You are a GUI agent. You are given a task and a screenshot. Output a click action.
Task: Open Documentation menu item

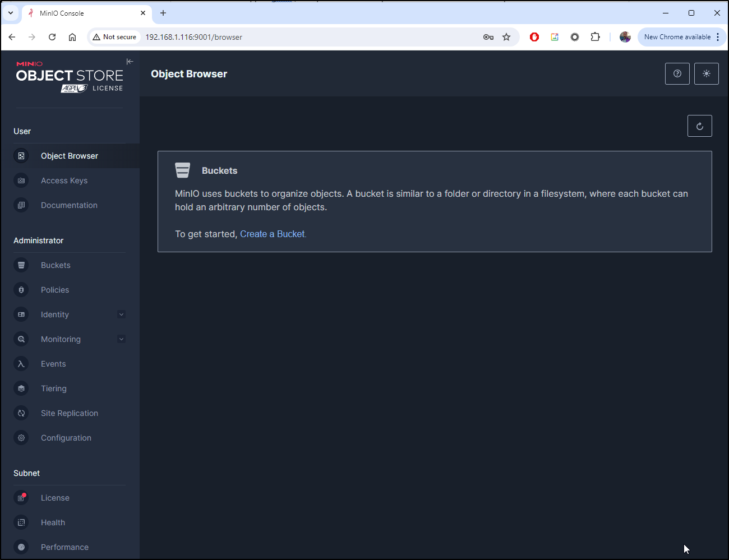(x=70, y=205)
